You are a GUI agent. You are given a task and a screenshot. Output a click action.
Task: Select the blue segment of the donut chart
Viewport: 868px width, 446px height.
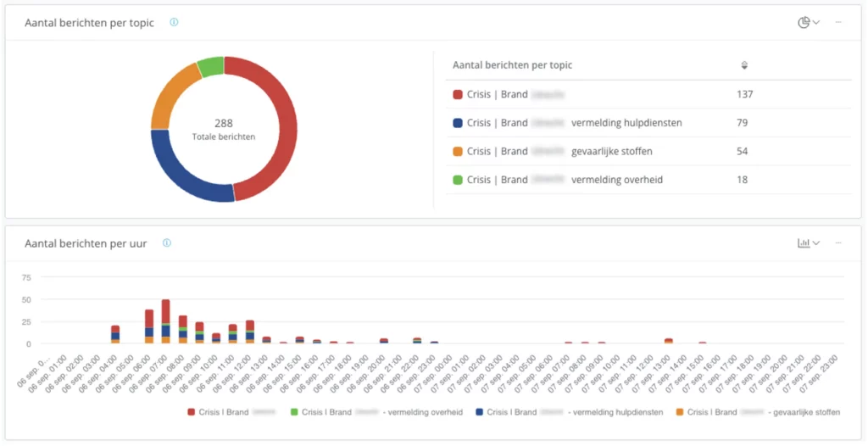(x=182, y=174)
